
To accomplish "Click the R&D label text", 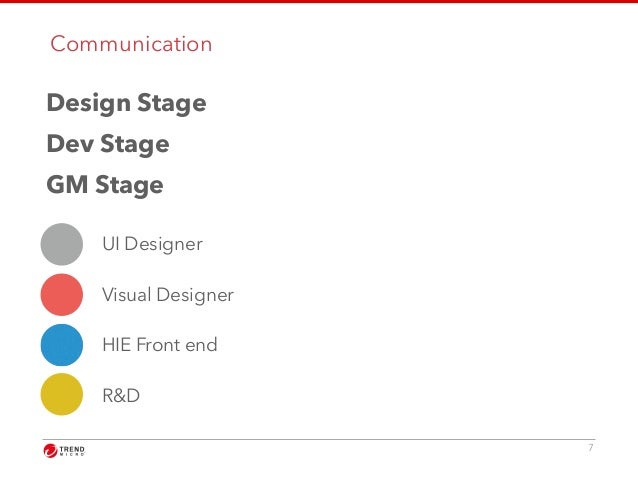I will pyautogui.click(x=121, y=396).
